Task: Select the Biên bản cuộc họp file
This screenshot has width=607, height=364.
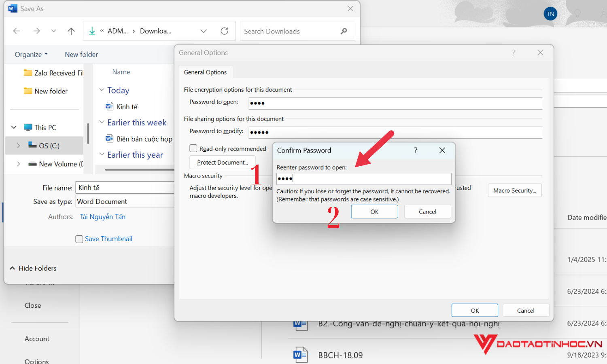Action: [139, 139]
